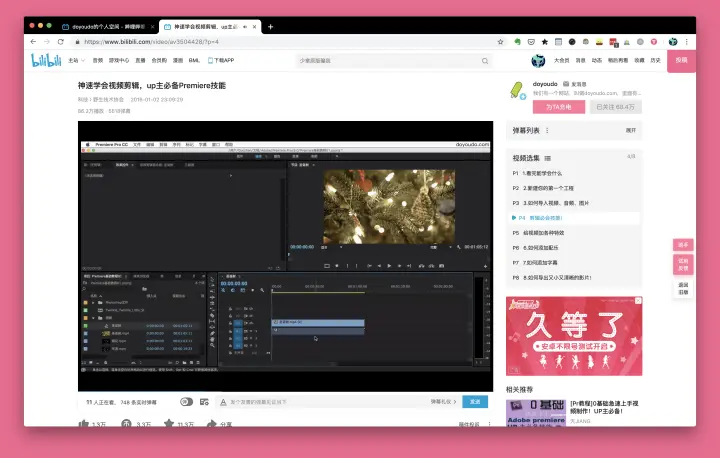This screenshot has height=458, width=720.
Task: Click the blue 发送 send button
Action: (x=475, y=402)
